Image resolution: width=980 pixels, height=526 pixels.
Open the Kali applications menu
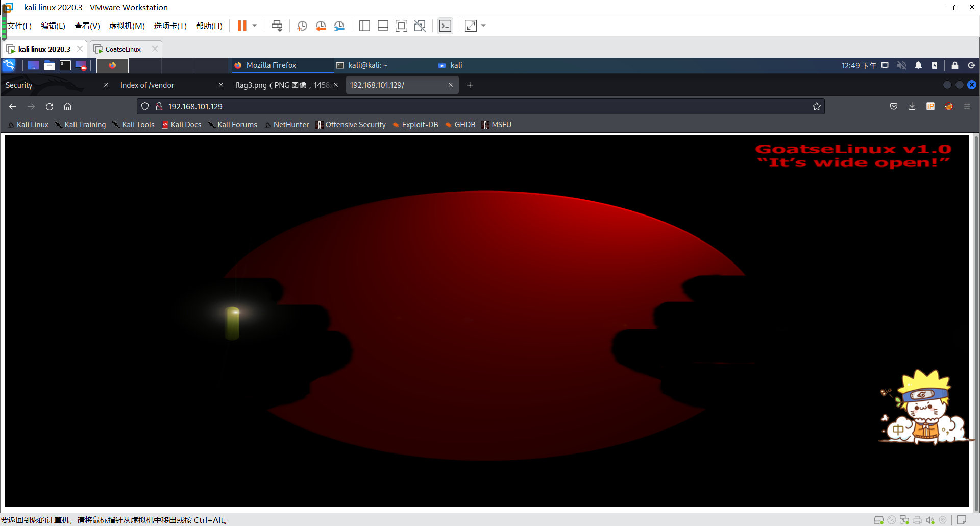click(9, 65)
